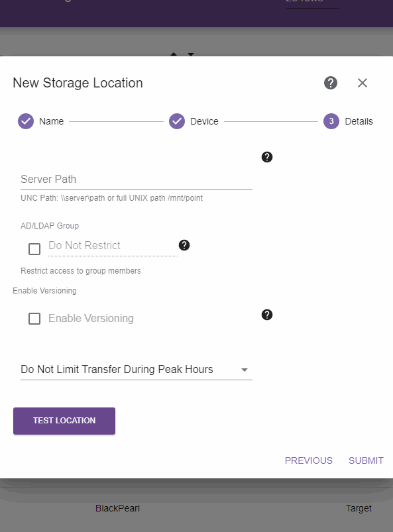Click the TEST LOCATION button
The image size is (393, 532).
[64, 421]
